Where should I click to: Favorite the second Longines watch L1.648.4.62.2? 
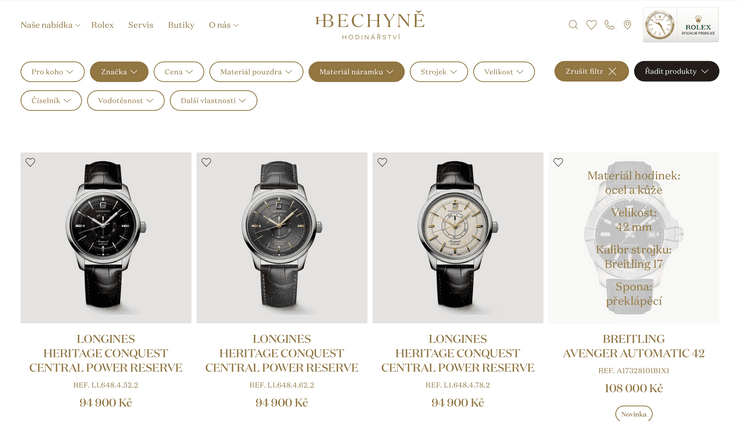click(x=206, y=162)
